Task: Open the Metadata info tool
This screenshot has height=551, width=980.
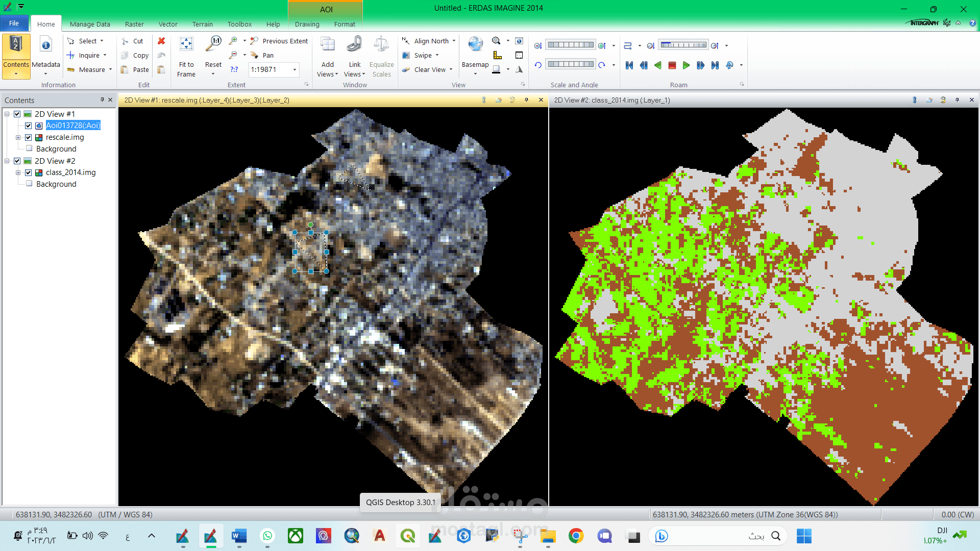Action: (46, 45)
